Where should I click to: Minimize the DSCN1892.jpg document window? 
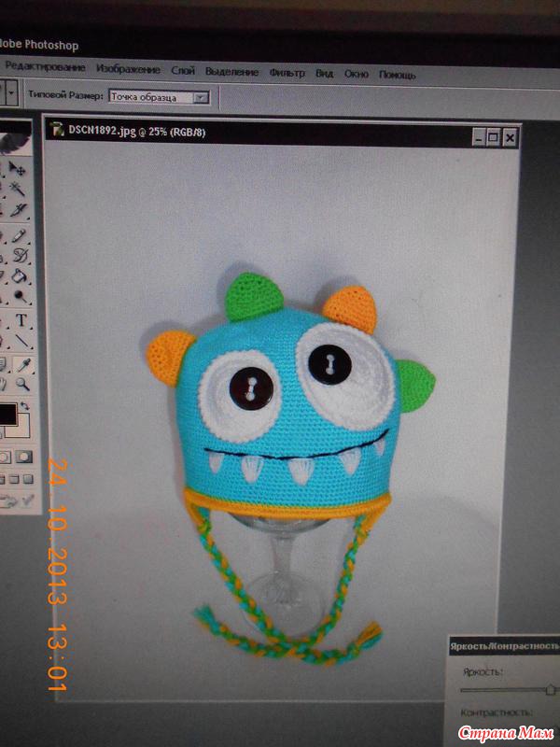479,138
